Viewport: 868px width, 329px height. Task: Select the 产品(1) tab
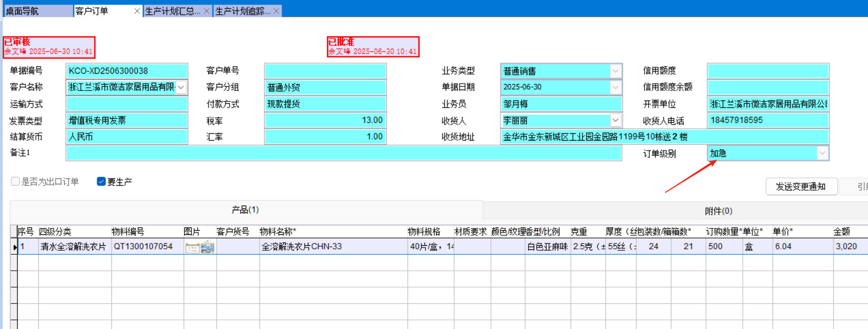(245, 210)
